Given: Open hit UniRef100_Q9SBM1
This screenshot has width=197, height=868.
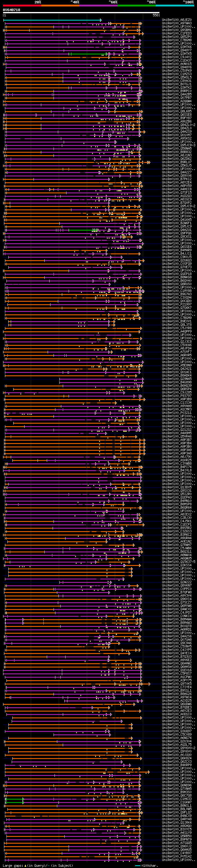Looking at the screenshot, I should click(x=177, y=30).
